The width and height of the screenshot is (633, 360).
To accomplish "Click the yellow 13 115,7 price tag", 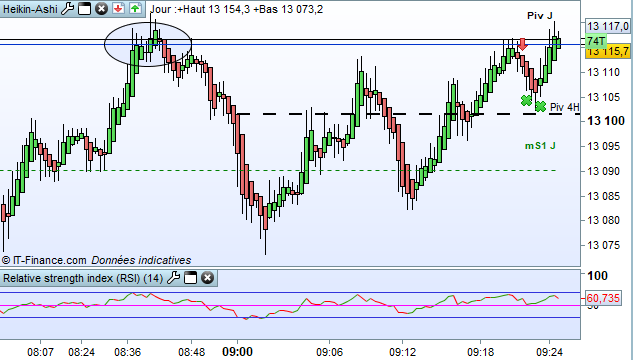I will pyautogui.click(x=608, y=51).
